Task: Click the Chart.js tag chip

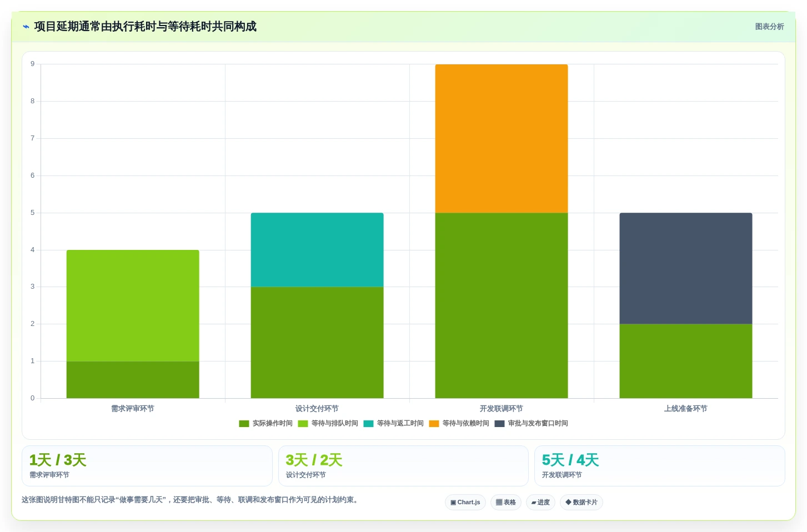Action: tap(465, 503)
